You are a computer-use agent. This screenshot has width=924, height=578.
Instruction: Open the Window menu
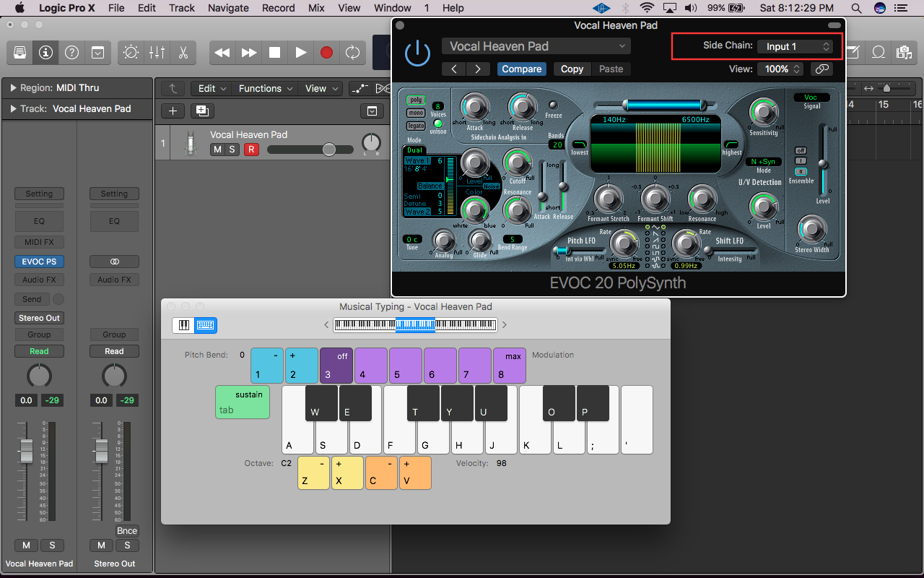(x=392, y=8)
